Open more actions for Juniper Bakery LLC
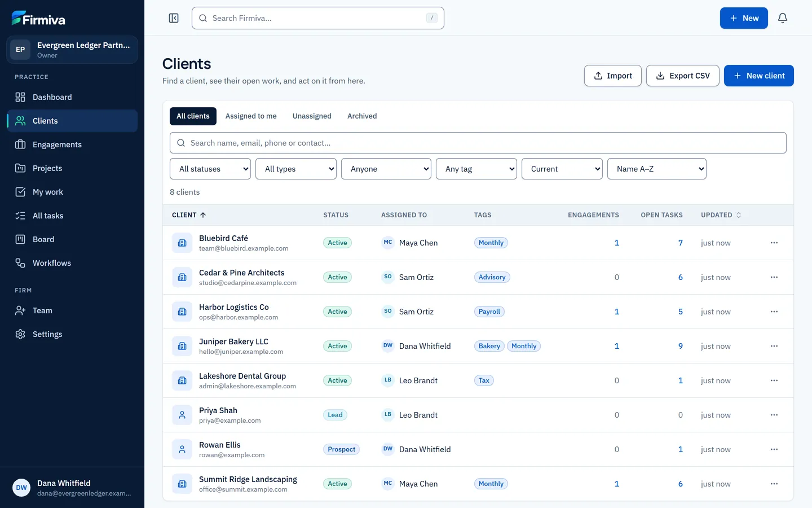The height and width of the screenshot is (508, 812). (774, 346)
